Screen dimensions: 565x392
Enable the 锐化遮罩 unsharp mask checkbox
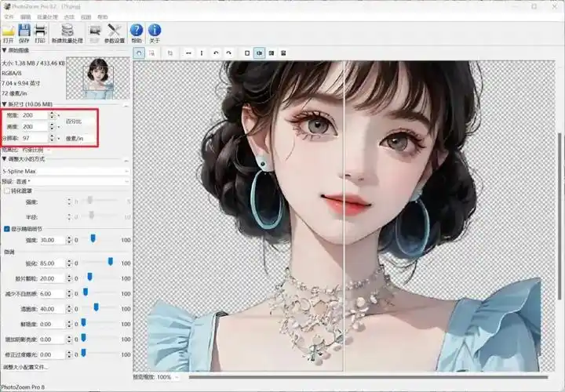tap(6, 191)
